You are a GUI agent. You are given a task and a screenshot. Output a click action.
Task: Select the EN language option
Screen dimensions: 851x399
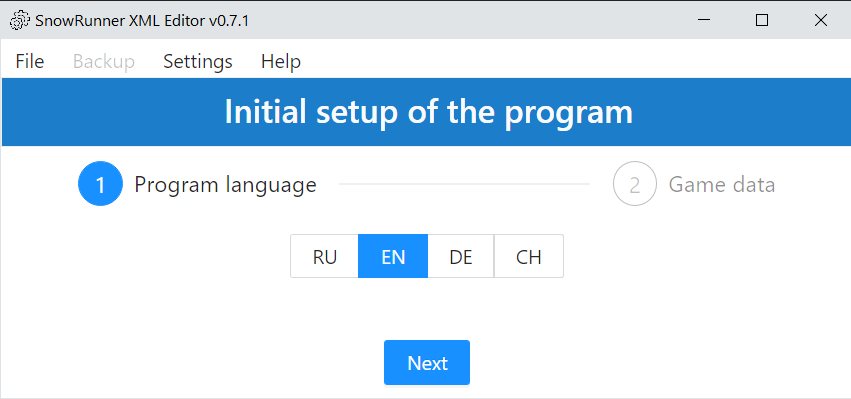coord(393,256)
